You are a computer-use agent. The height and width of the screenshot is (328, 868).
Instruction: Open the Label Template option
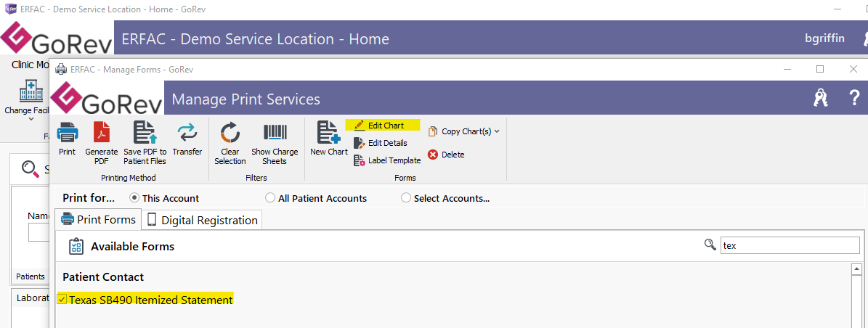387,160
